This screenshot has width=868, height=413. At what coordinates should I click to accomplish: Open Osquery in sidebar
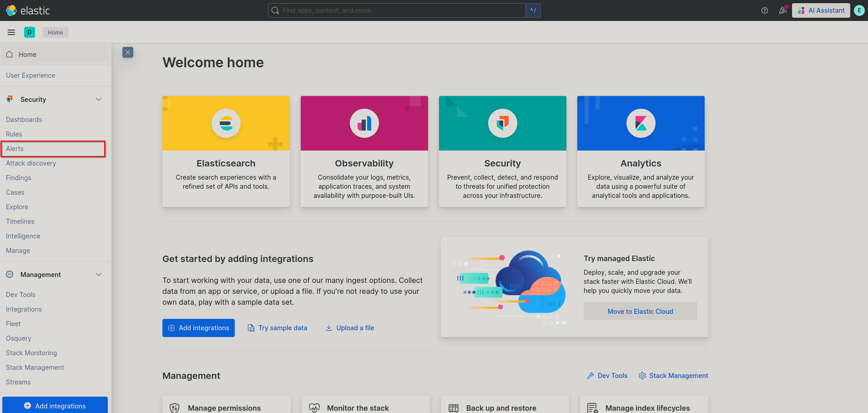click(x=19, y=338)
